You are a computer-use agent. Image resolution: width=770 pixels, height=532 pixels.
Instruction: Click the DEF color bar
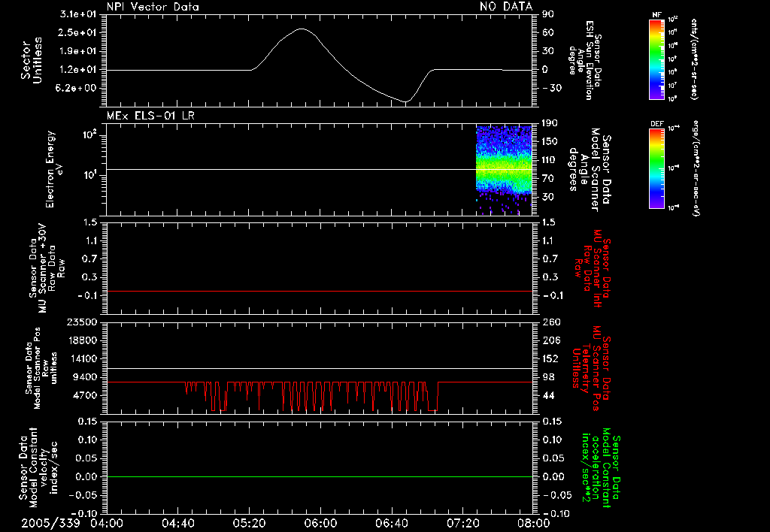[656, 168]
